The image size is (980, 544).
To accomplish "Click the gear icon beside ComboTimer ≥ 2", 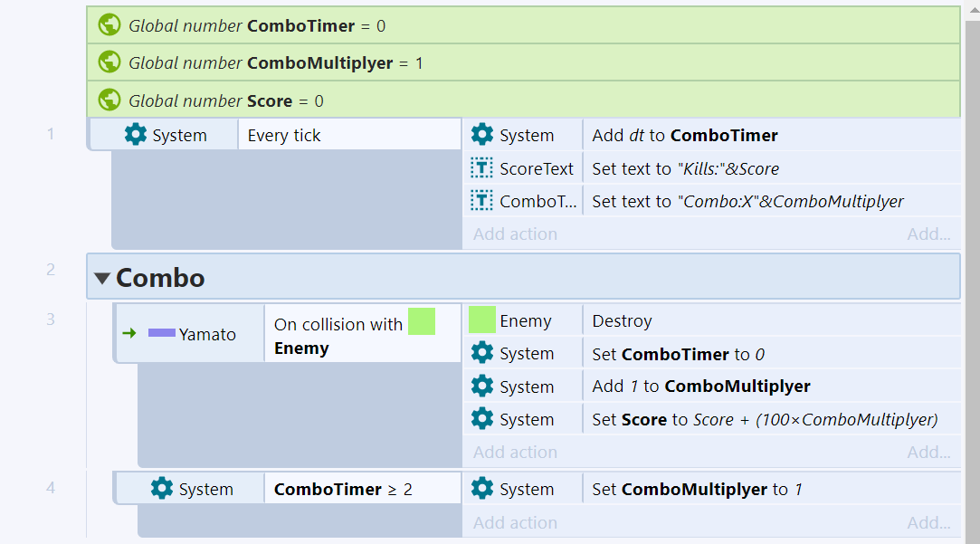I will 162,489.
